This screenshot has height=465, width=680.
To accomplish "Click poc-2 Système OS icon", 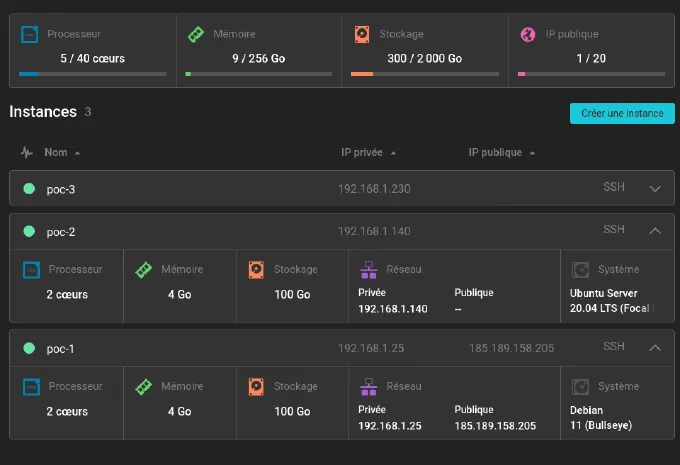I will 580,270.
